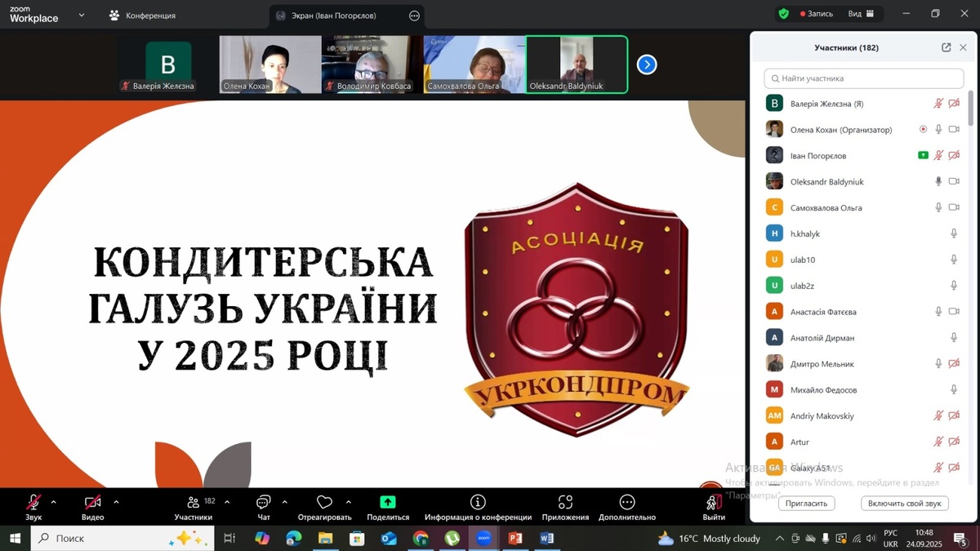
Task: Click the Найти участника search field
Action: [863, 78]
